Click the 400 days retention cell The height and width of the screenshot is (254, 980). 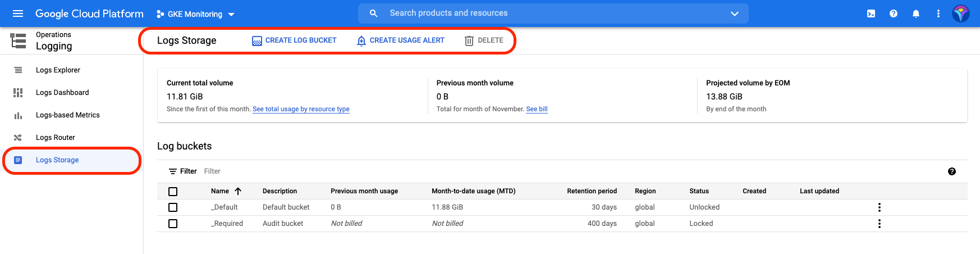[602, 224]
